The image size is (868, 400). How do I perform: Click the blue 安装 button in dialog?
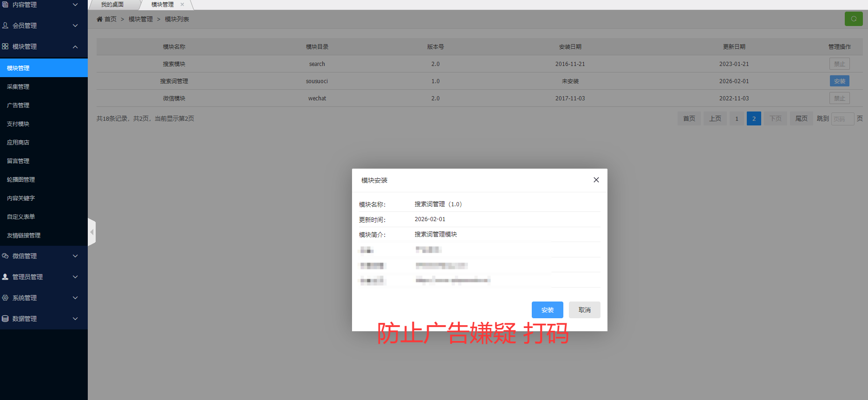547,310
